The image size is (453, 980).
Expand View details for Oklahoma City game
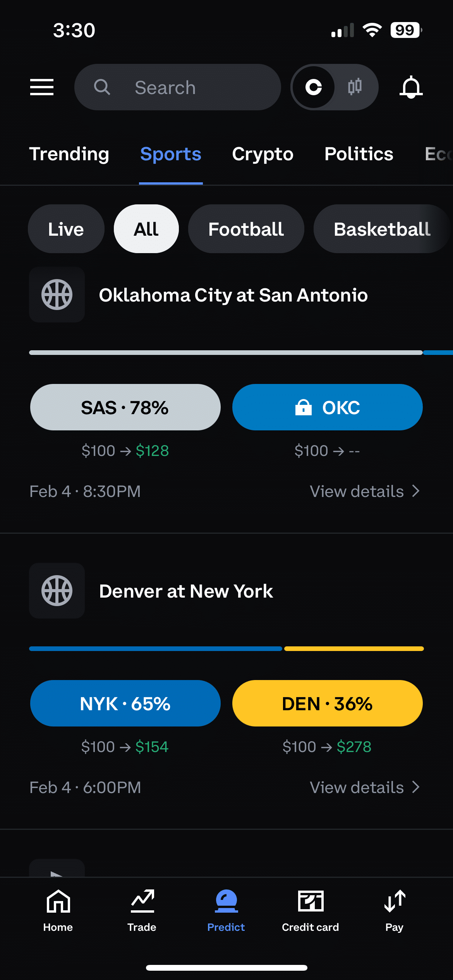[364, 492]
